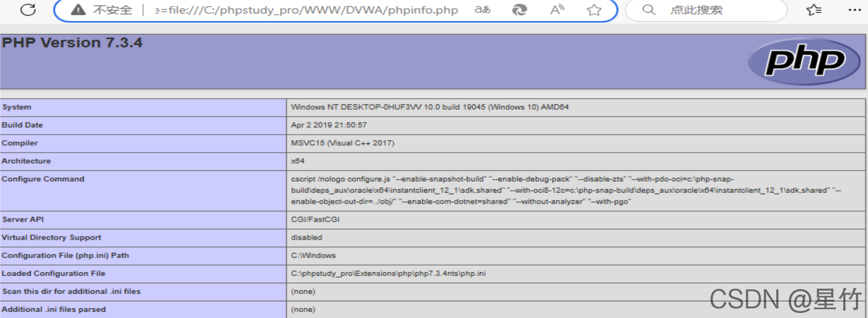868x318 pixels.
Task: Click the Edge compatibility mode icon
Action: pyautogui.click(x=520, y=10)
